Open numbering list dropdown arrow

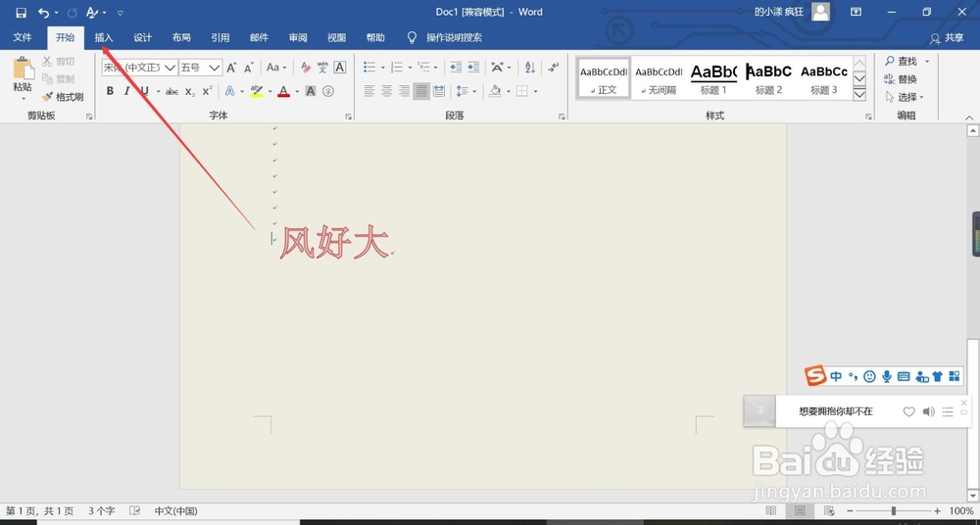click(410, 68)
